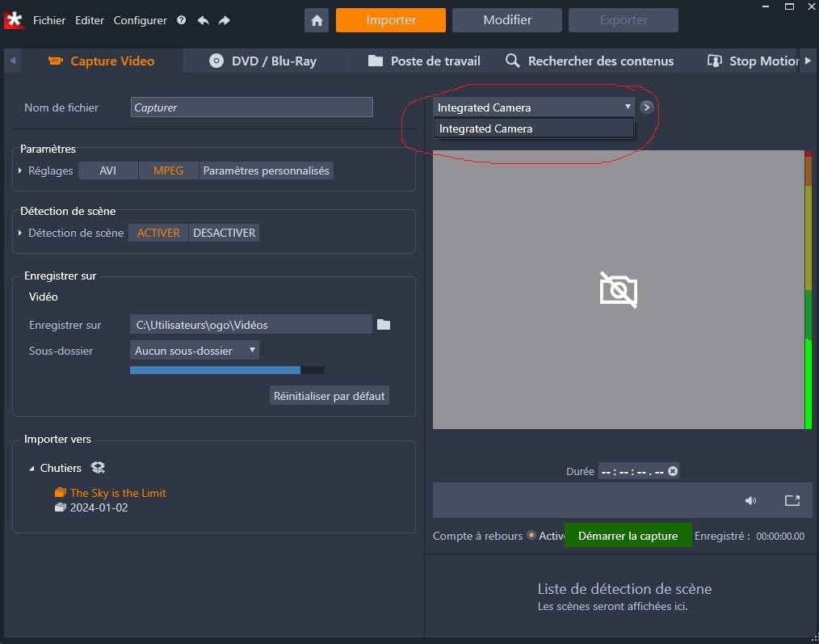Click the Pinnacle Studio logo icon
This screenshot has height=644, width=819.
coord(14,20)
